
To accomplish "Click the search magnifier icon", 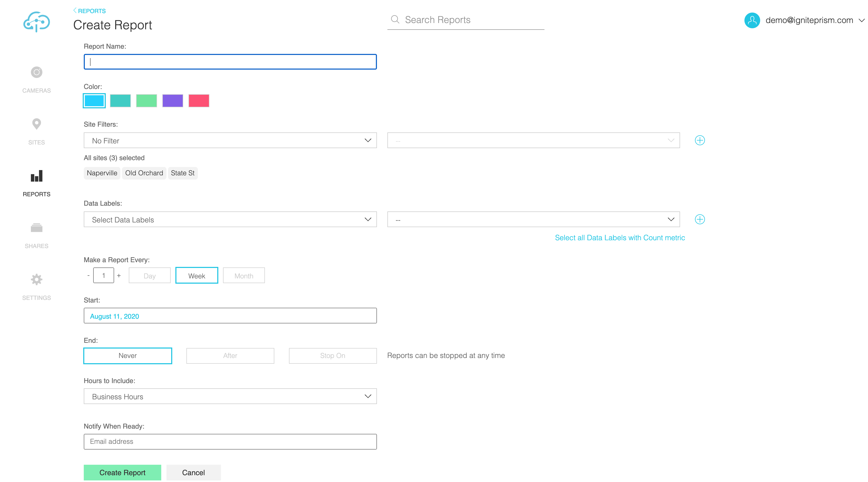I will (395, 20).
